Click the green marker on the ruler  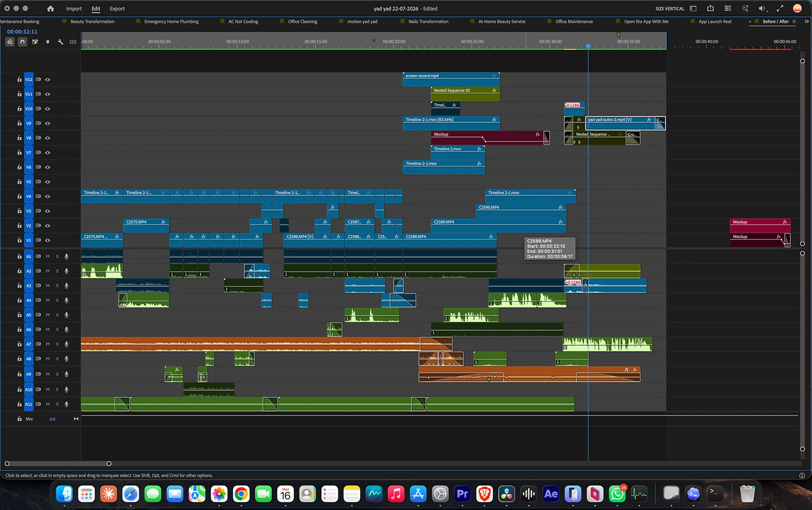(618, 35)
